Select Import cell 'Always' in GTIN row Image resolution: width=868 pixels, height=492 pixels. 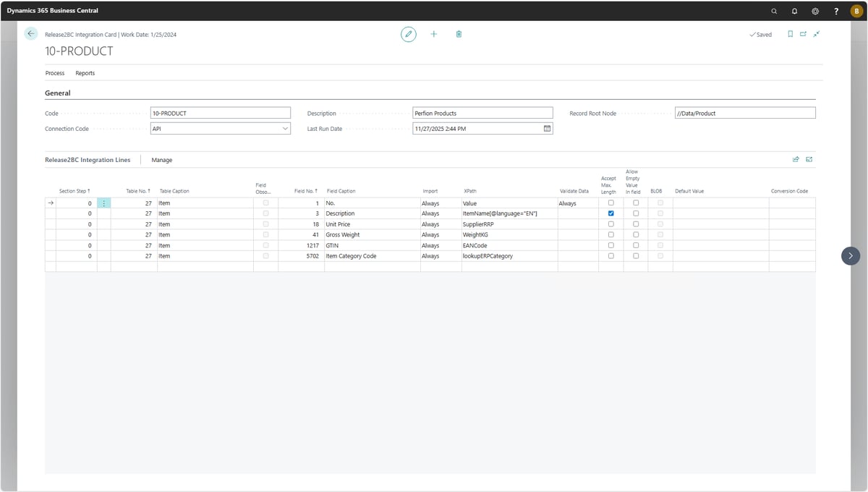(x=441, y=245)
